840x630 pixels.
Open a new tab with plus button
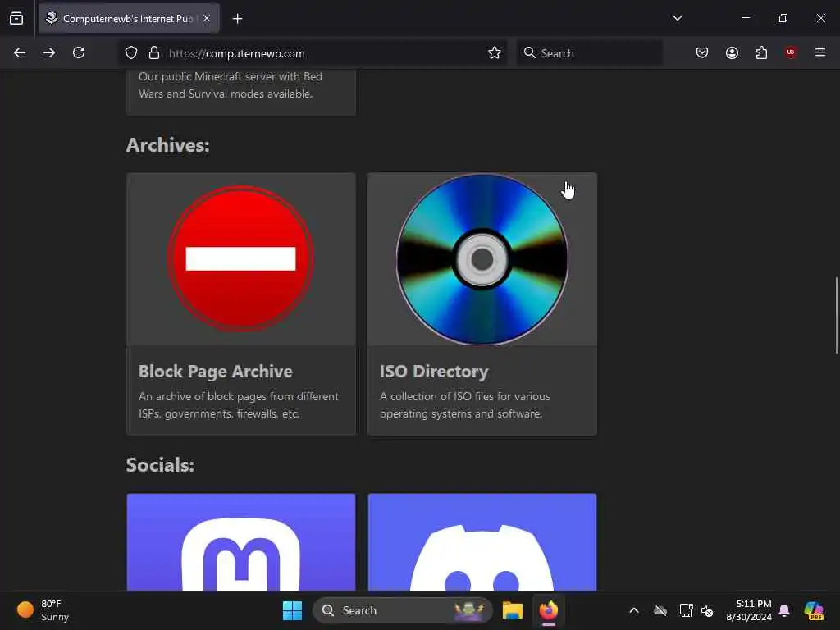(237, 19)
